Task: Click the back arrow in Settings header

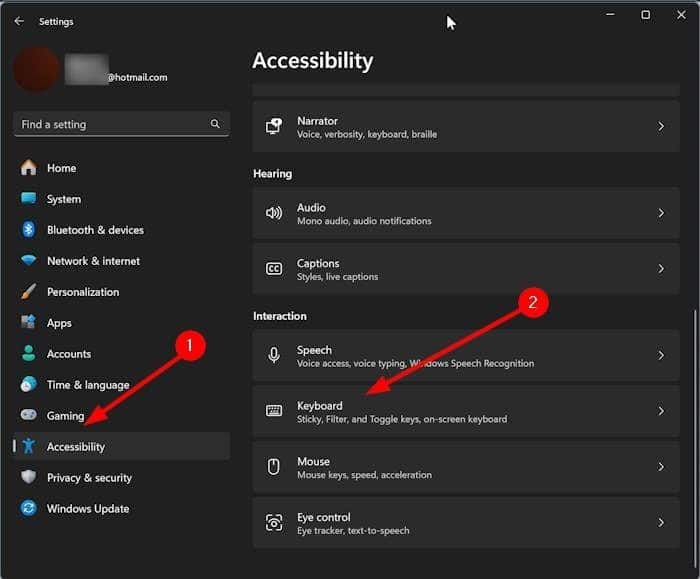Action: pos(19,21)
